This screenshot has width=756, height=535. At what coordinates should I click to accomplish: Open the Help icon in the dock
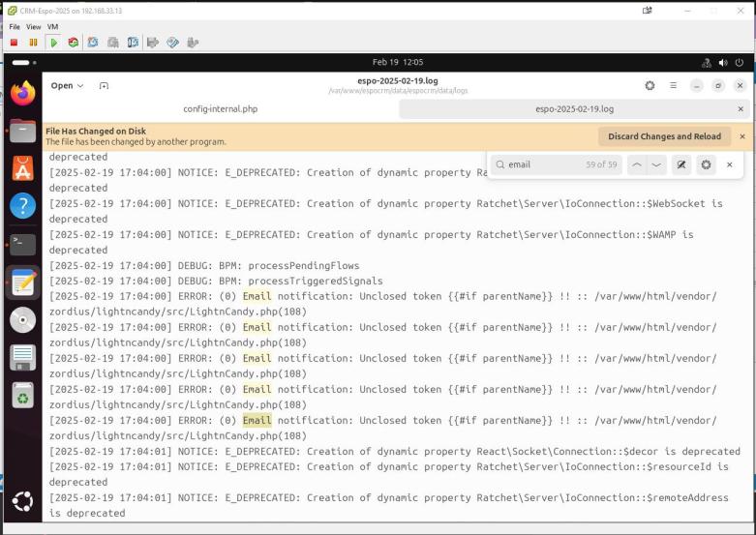pyautogui.click(x=22, y=205)
